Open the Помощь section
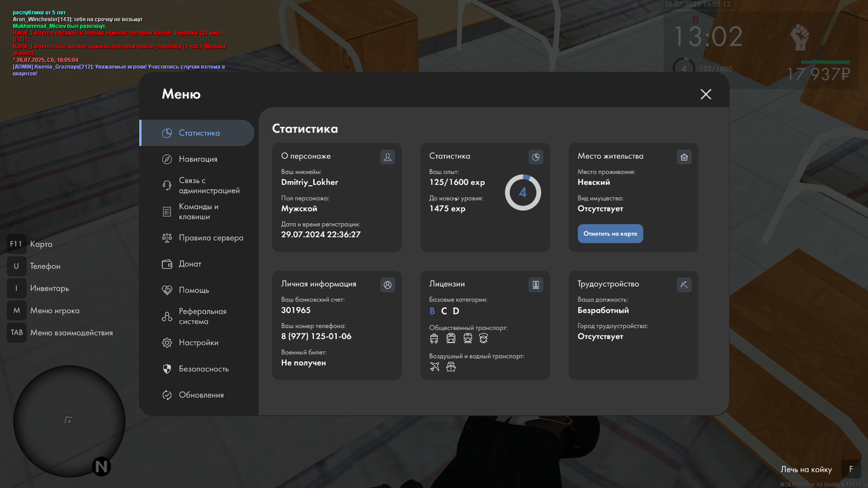This screenshot has width=868, height=488. click(197, 290)
